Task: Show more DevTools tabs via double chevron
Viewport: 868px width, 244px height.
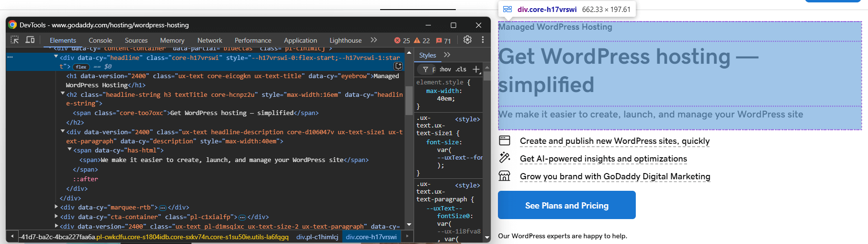Action: coord(374,40)
